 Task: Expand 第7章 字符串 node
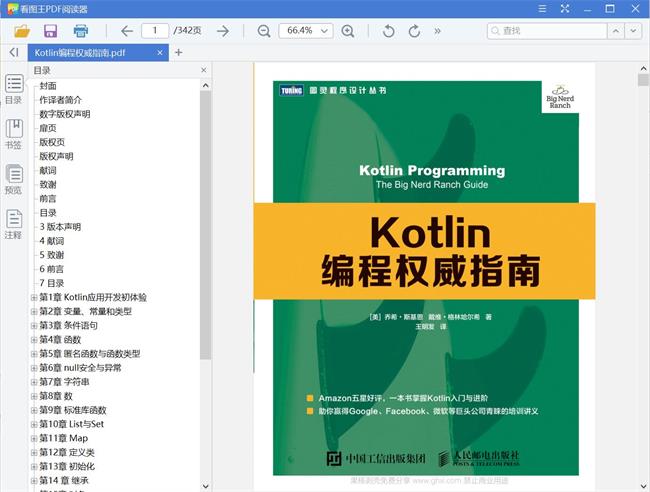click(34, 382)
